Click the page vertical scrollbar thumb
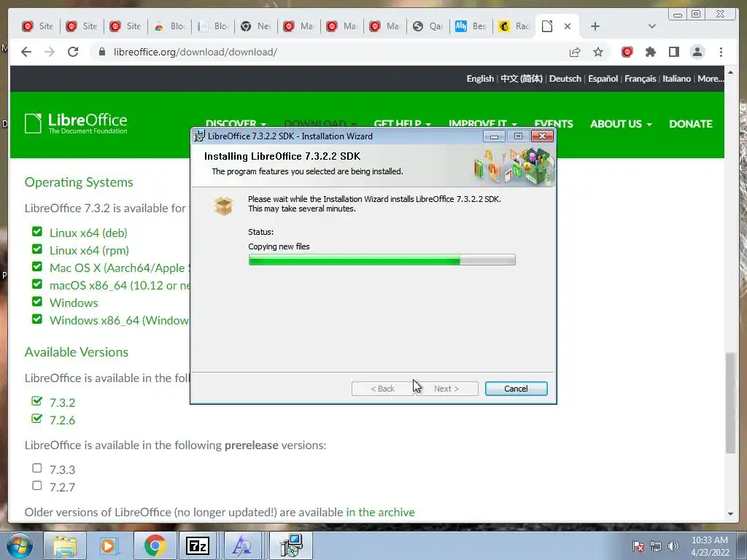747x560 pixels. 730,402
